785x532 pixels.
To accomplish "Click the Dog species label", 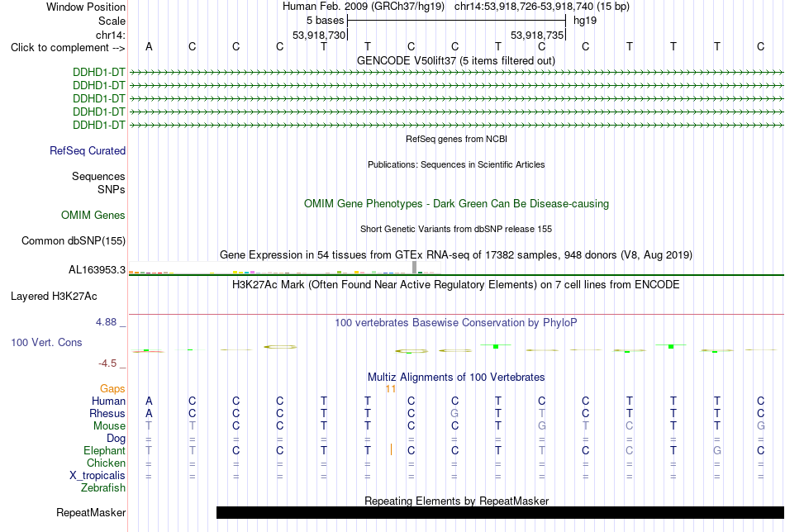I will tap(116, 439).
